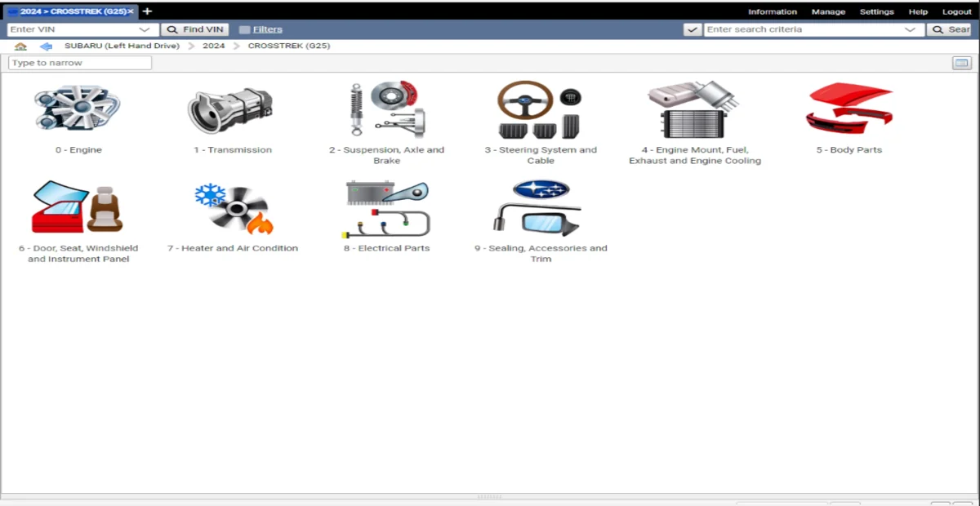
Task: Open the Settings menu
Action: tap(877, 11)
